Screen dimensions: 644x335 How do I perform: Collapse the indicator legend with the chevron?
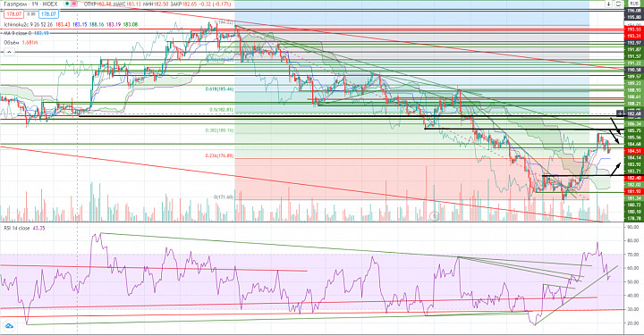tap(9, 52)
